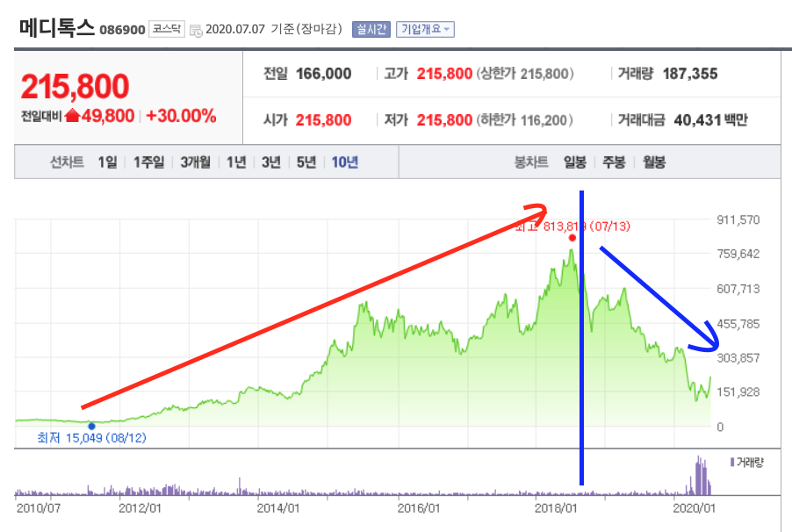Click the blue lowest-price marker dot

pyautogui.click(x=91, y=426)
